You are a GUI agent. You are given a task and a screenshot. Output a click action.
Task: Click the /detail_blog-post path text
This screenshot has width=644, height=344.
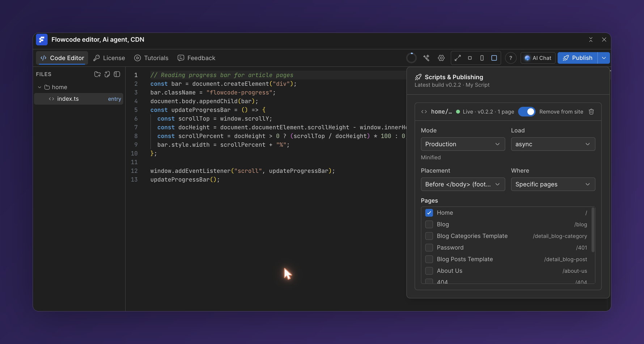pos(565,259)
